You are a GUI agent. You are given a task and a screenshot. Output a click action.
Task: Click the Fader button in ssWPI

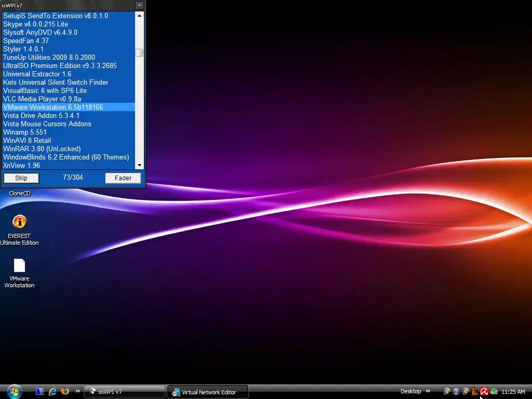pos(123,178)
